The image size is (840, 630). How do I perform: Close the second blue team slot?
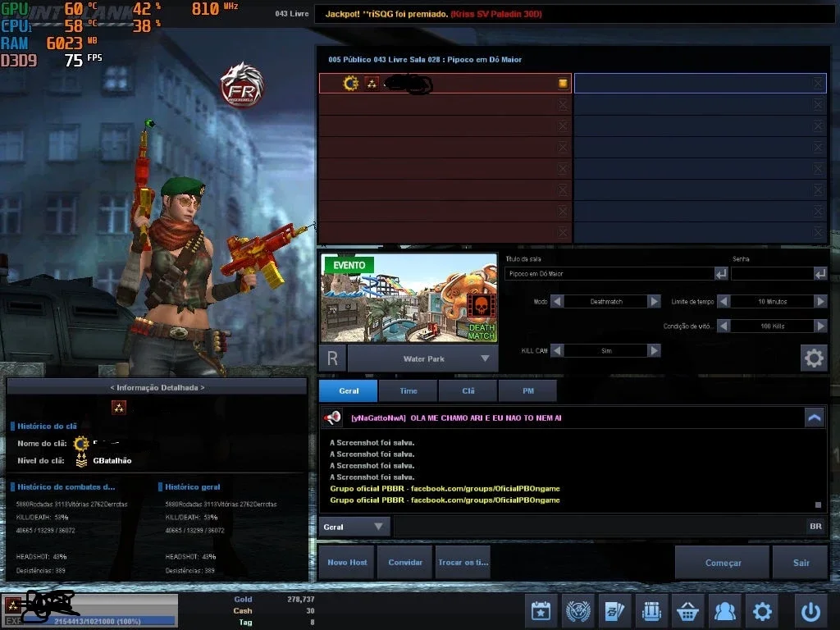click(x=818, y=104)
